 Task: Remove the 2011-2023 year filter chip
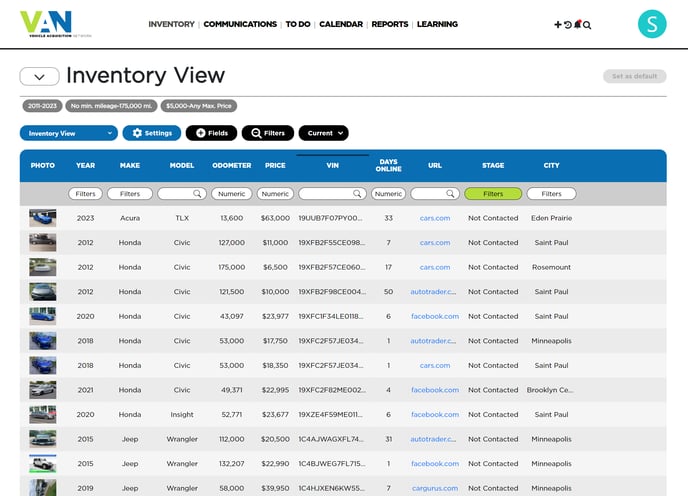tap(43, 106)
